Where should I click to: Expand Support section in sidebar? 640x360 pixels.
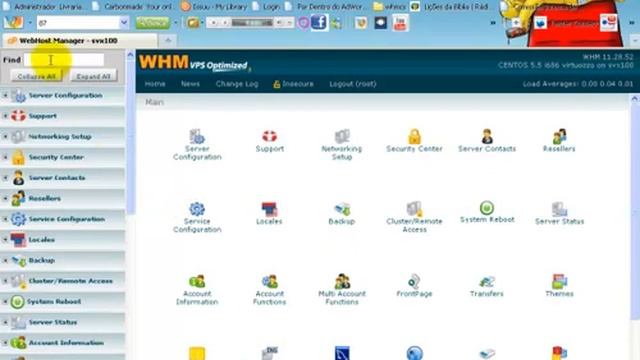tap(6, 116)
